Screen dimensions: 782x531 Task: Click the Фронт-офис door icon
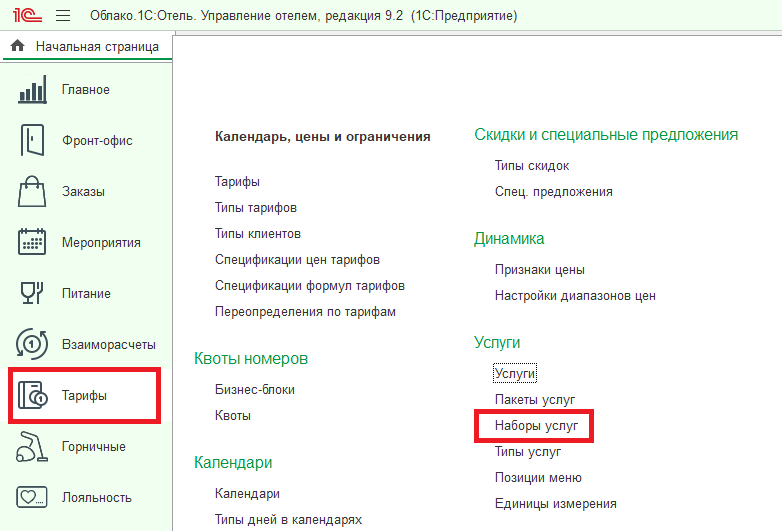point(32,140)
